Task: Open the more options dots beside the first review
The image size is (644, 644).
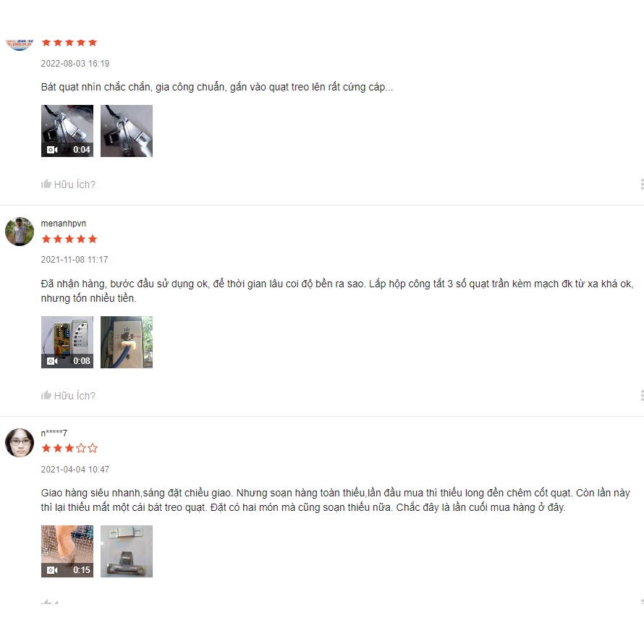Action: [642, 184]
